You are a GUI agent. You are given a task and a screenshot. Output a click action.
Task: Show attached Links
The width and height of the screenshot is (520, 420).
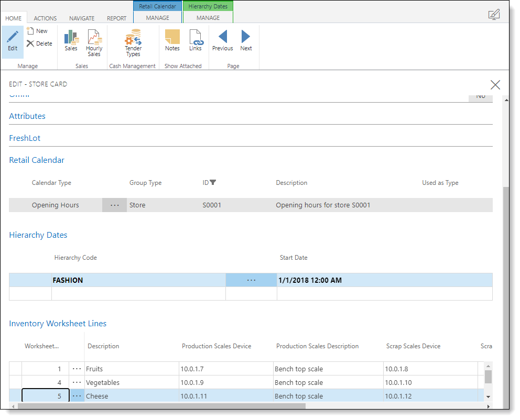196,40
